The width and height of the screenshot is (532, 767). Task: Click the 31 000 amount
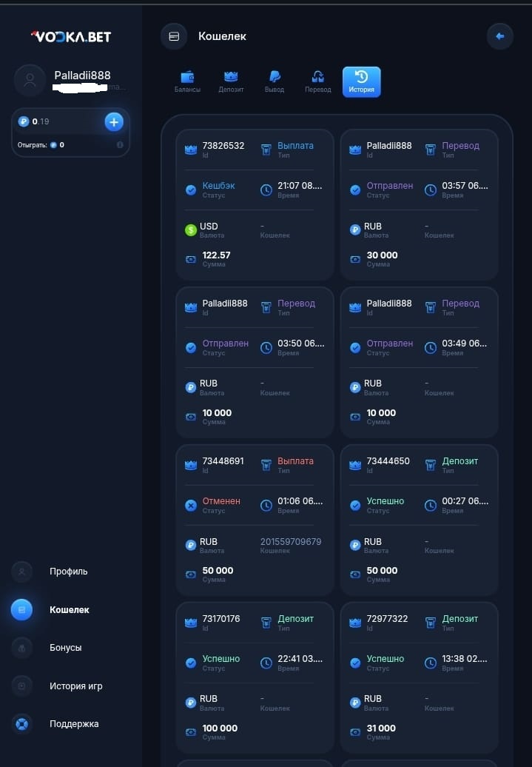[381, 729]
